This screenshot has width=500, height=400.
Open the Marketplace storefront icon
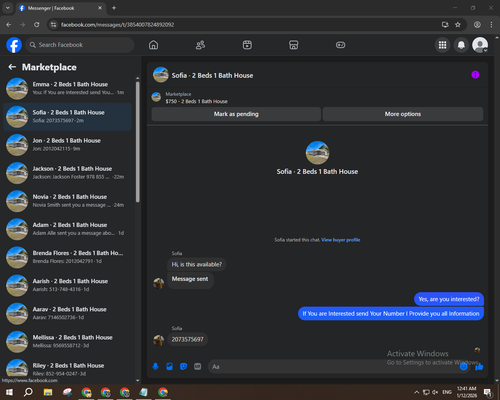[x=294, y=45]
